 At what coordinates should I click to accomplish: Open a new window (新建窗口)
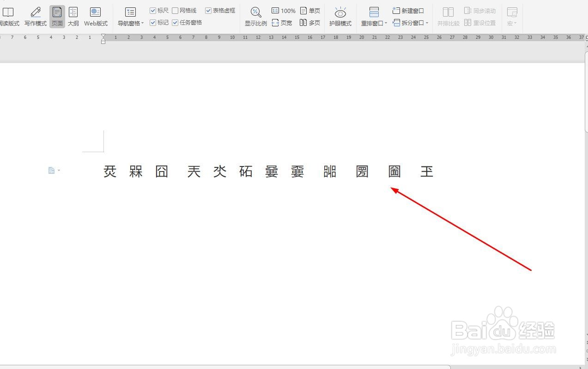tap(408, 11)
